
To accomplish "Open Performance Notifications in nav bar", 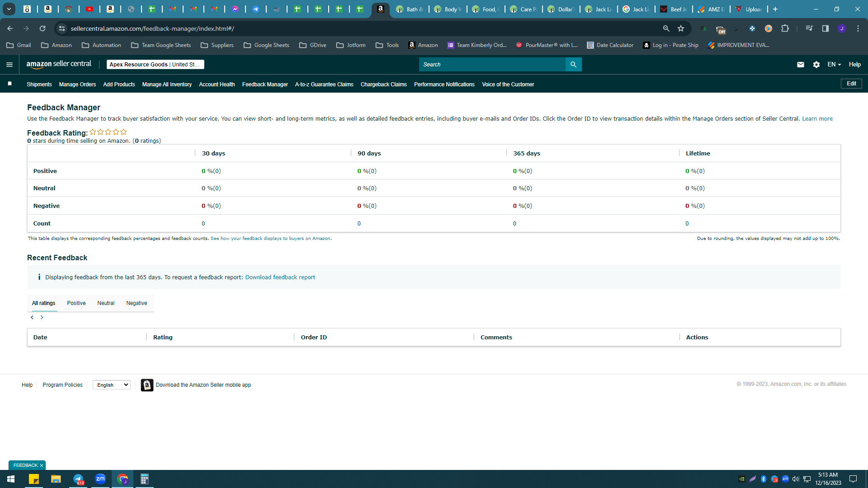I will pyautogui.click(x=444, y=84).
